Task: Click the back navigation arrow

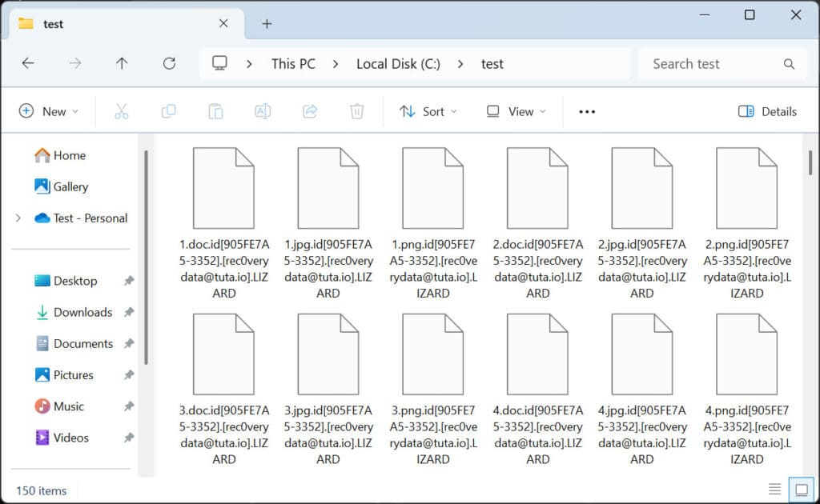Action: point(28,63)
